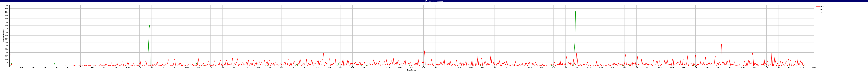The height and width of the screenshot is (73, 868).
Task: Click the 4000 tick on the time axis
Action: pos(482,68)
